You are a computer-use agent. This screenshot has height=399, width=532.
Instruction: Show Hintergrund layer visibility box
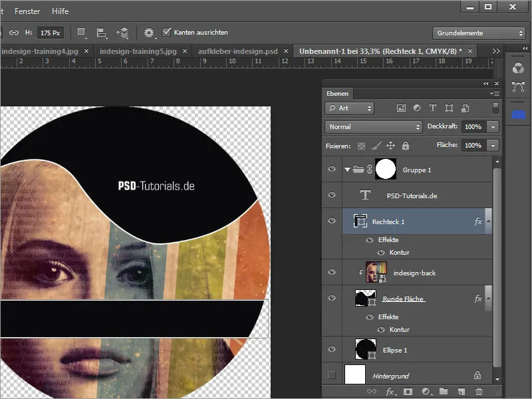[332, 375]
